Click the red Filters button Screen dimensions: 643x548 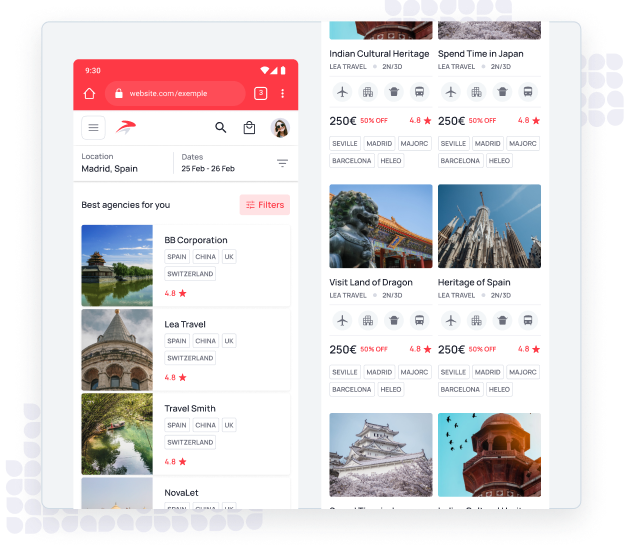[265, 205]
